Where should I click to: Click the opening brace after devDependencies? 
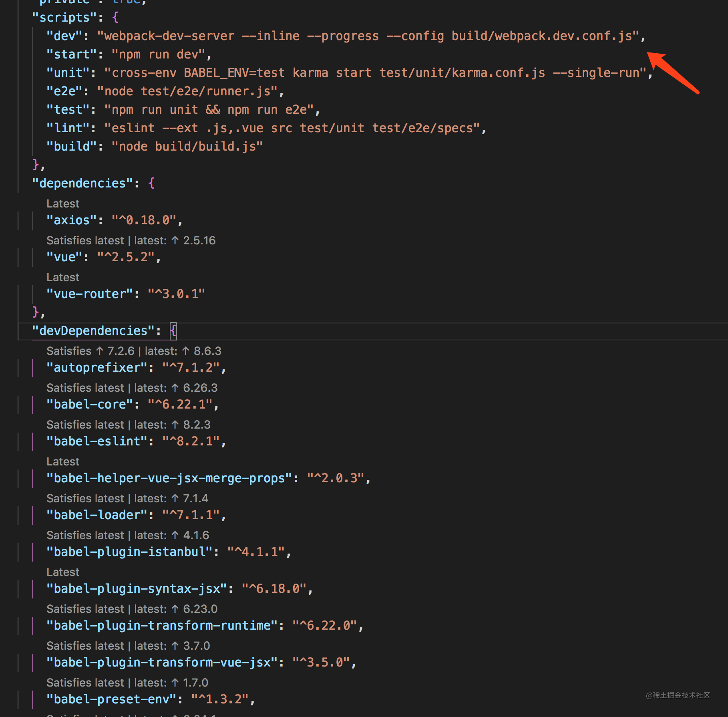(x=173, y=331)
